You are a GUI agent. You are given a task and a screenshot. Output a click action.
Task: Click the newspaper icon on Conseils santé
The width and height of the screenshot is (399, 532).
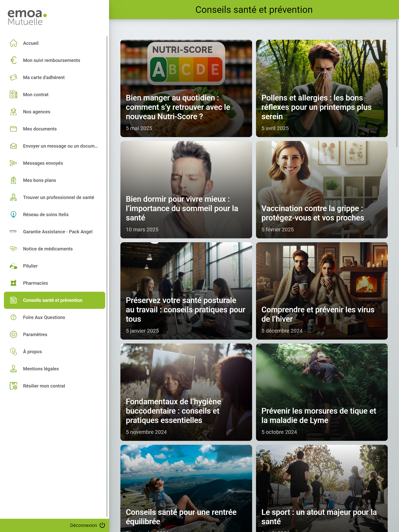pos(13,300)
